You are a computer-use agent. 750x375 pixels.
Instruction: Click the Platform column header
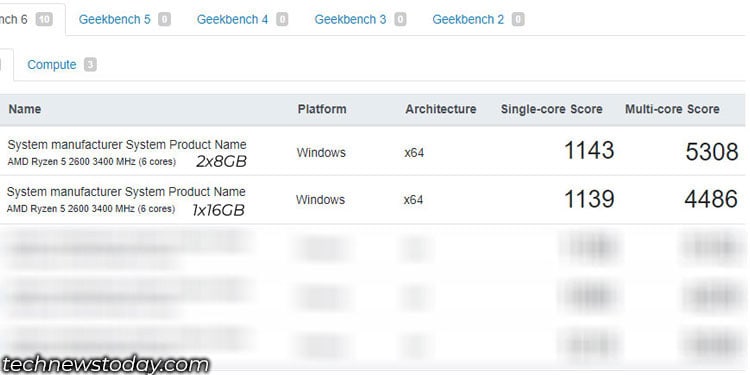(x=322, y=109)
